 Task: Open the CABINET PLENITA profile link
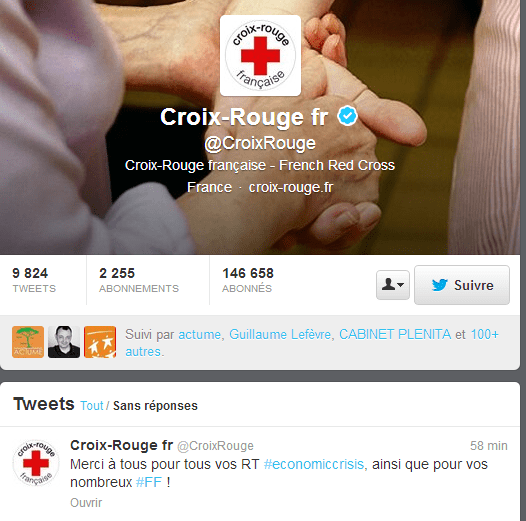click(395, 334)
